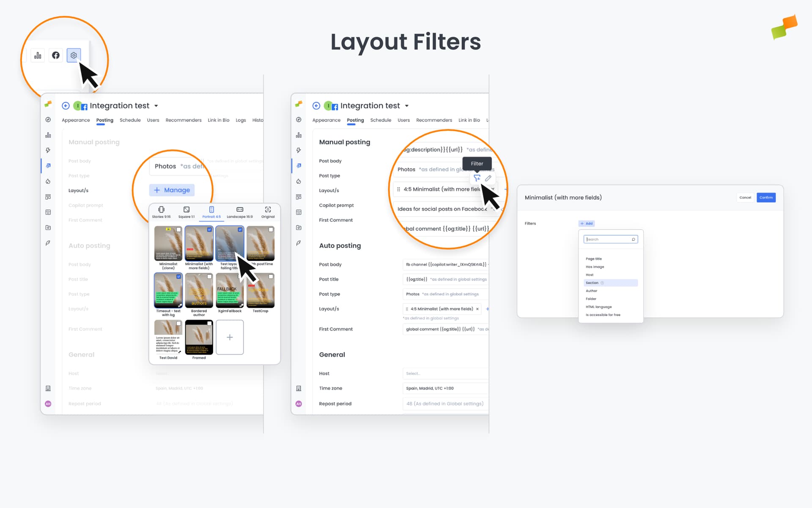The image size is (812, 508).
Task: Click the pencil edit icon beside the filter
Action: pos(488,178)
